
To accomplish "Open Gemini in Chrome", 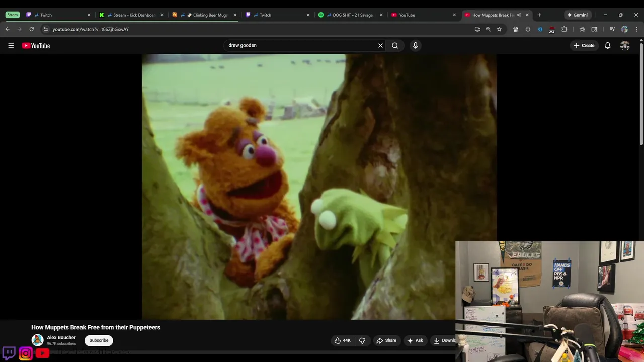I will tap(578, 15).
